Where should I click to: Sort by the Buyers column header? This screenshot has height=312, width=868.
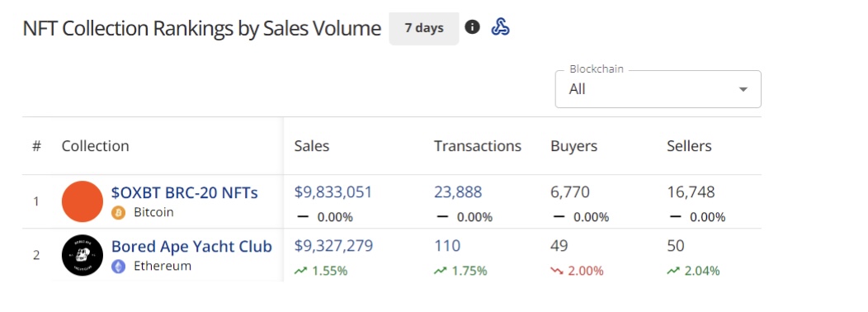[x=574, y=146]
